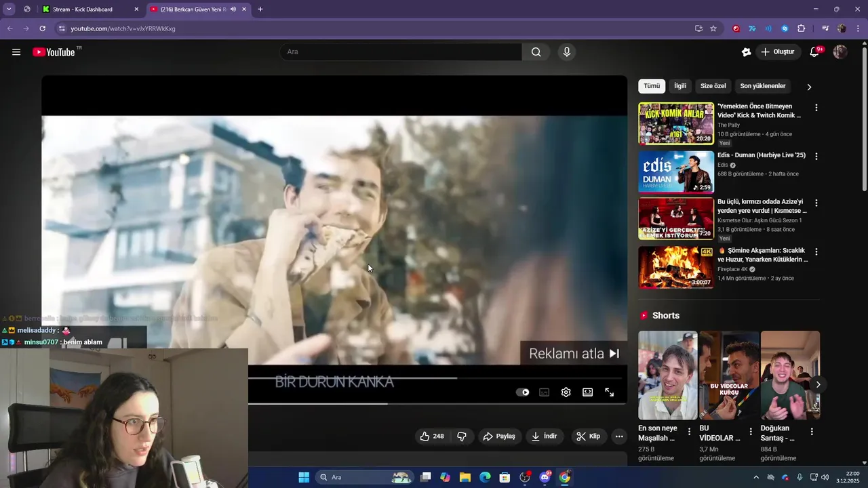Open more options for Şömine Akşamları video
The width and height of the screenshot is (868, 488).
click(816, 252)
